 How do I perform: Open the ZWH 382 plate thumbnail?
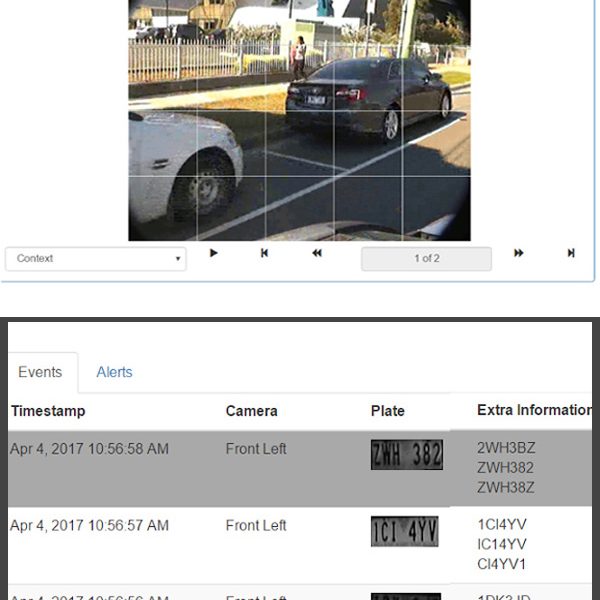[x=407, y=455]
